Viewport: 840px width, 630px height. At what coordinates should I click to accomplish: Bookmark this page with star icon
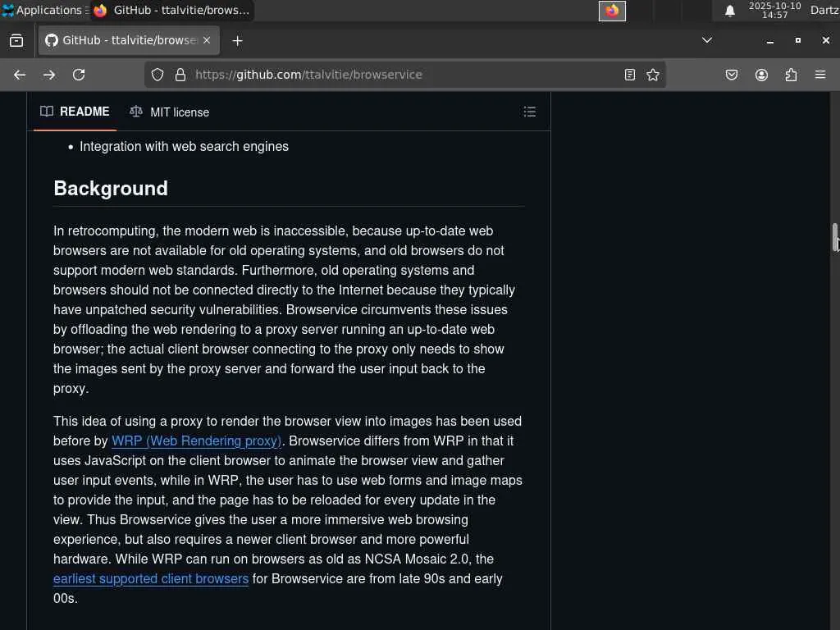pos(652,75)
